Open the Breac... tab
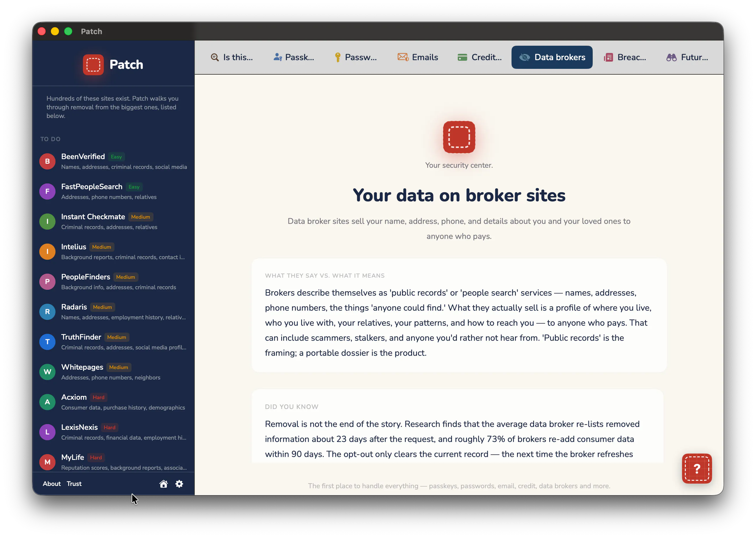The height and width of the screenshot is (538, 756). 625,57
